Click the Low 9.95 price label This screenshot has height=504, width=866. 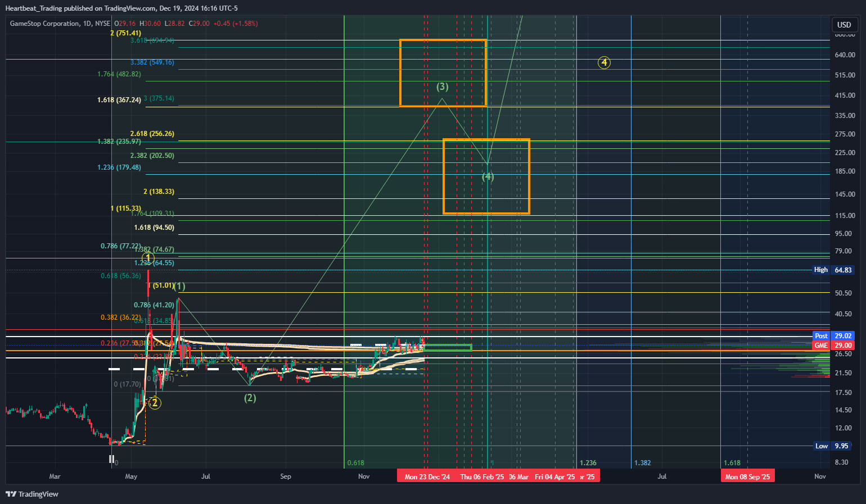point(833,446)
